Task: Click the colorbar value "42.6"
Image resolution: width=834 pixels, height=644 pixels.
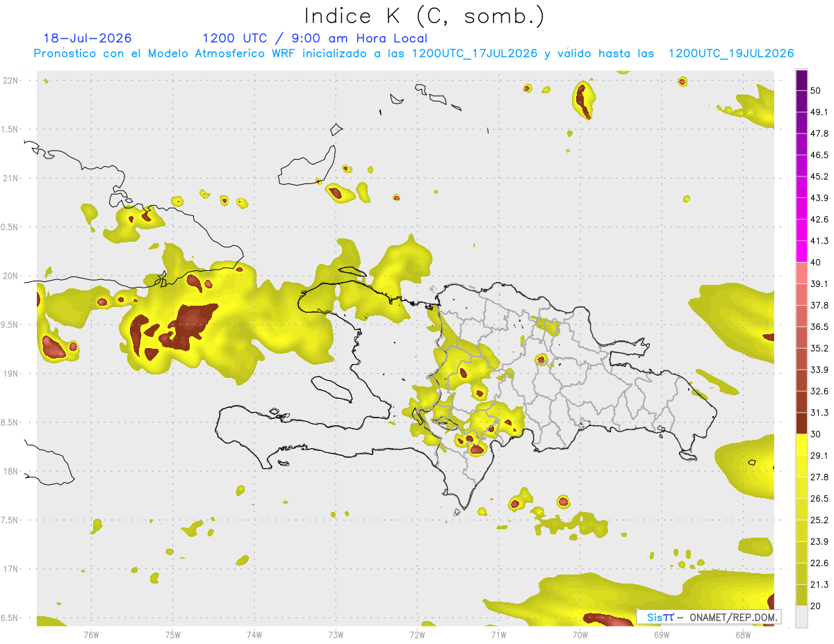Action: point(819,220)
